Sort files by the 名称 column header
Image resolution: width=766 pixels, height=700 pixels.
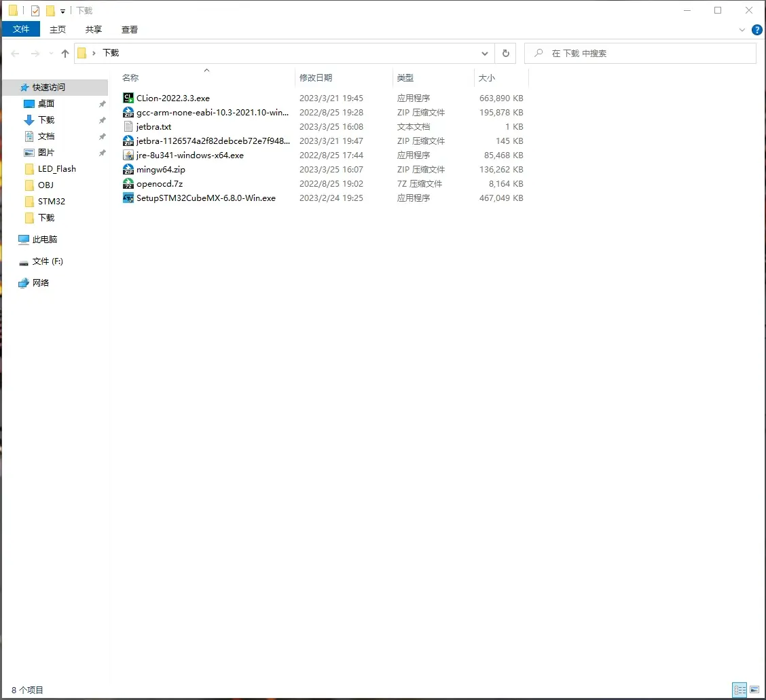pos(130,77)
